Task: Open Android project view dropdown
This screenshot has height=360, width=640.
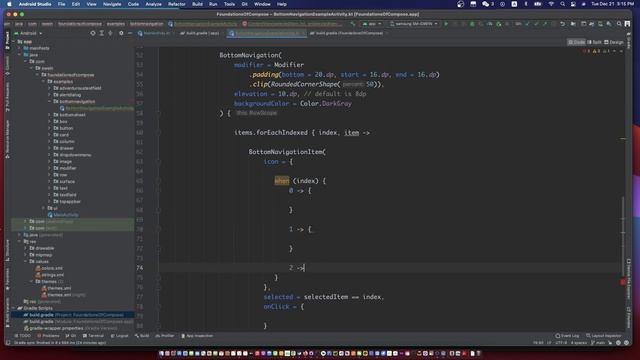Action: [28, 33]
